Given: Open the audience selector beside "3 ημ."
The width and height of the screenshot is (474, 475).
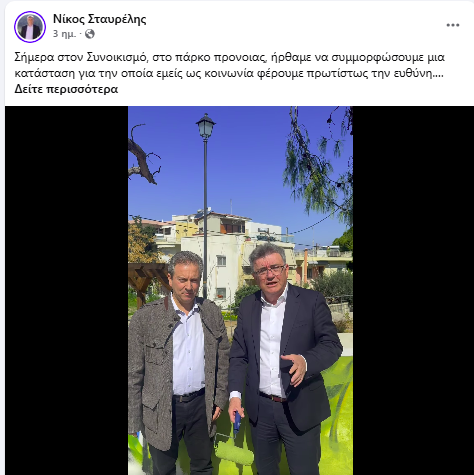Looking at the screenshot, I should [90, 34].
